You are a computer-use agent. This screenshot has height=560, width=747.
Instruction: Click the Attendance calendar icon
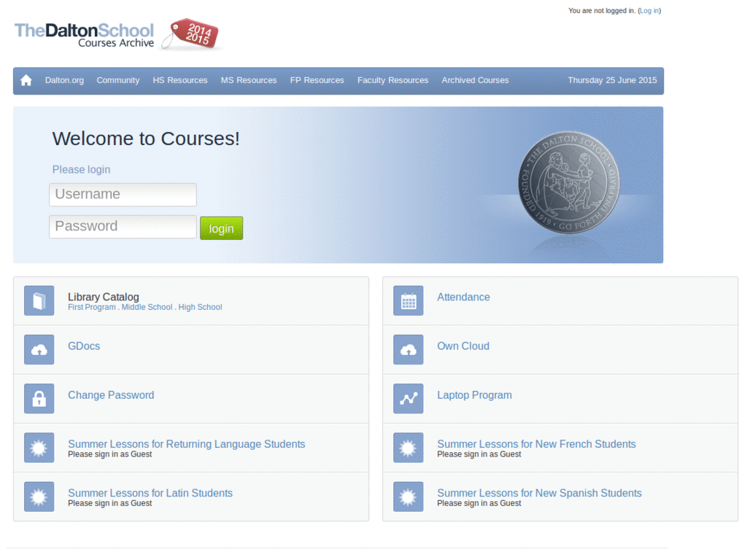409,300
